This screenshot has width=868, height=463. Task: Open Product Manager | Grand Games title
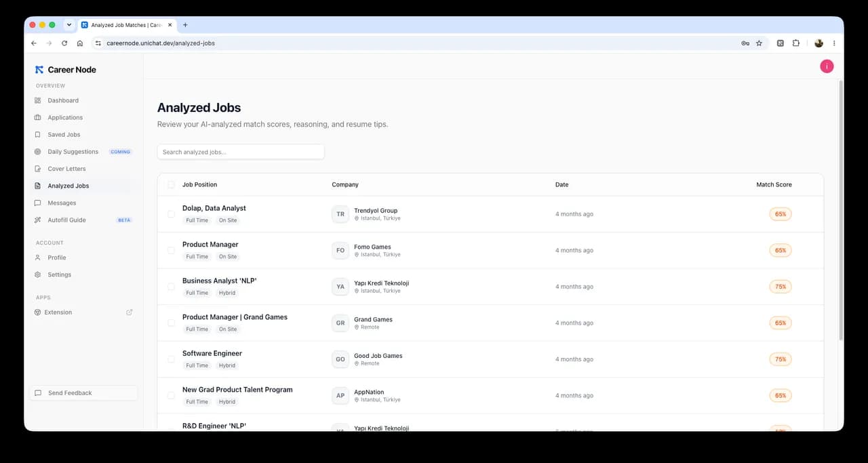point(235,317)
